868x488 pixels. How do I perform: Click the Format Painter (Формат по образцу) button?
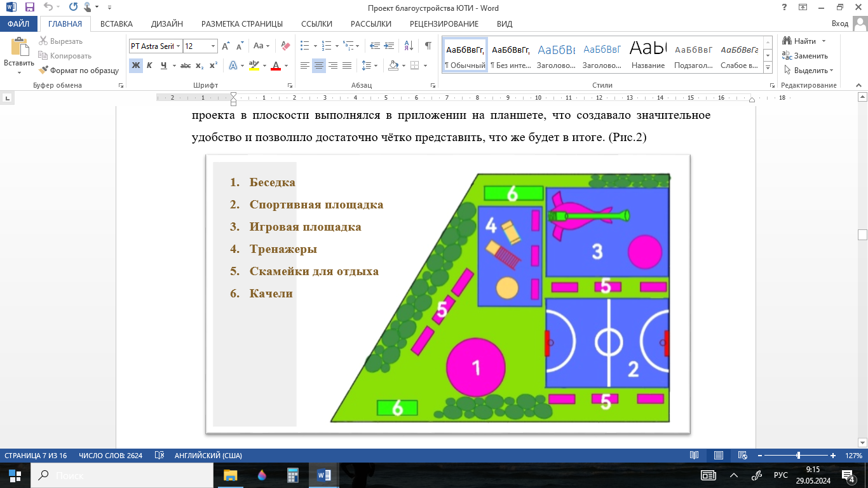[79, 71]
